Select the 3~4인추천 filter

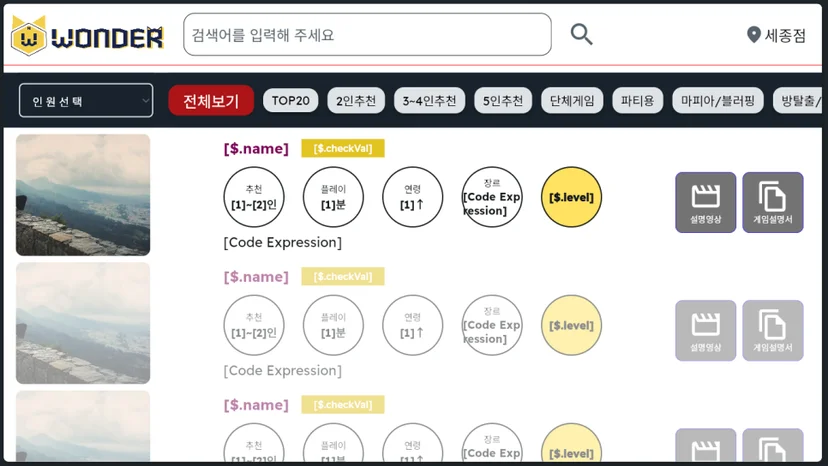[429, 100]
